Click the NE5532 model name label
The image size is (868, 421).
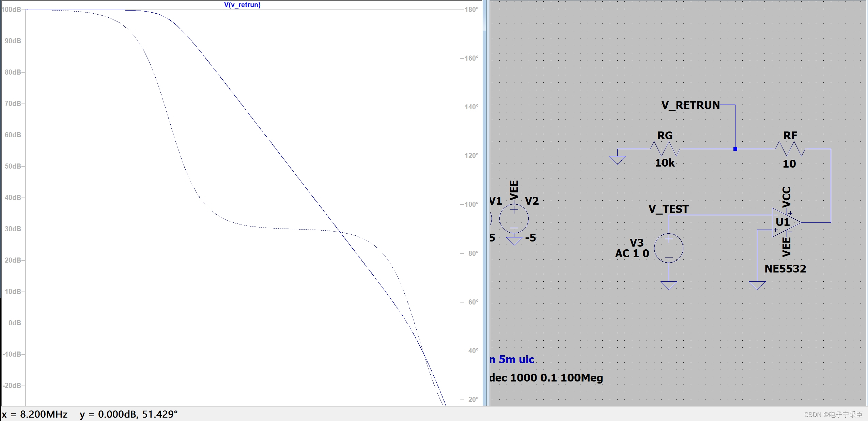click(x=785, y=269)
